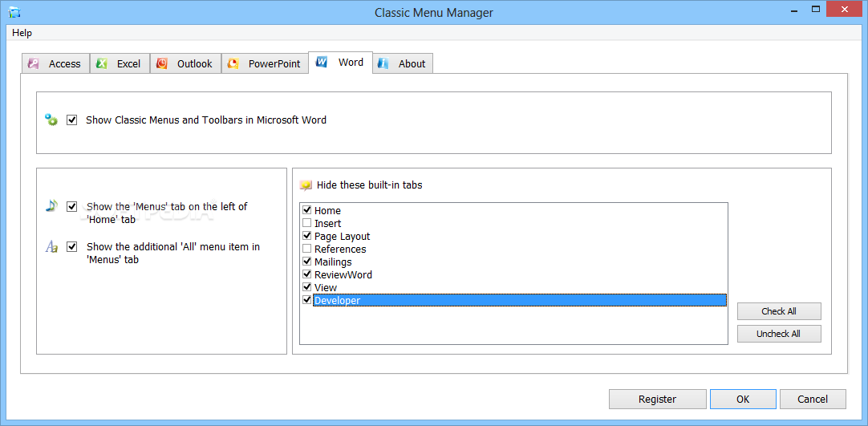Click the 'Aa' icon beside 'All' menu option

pos(51,247)
